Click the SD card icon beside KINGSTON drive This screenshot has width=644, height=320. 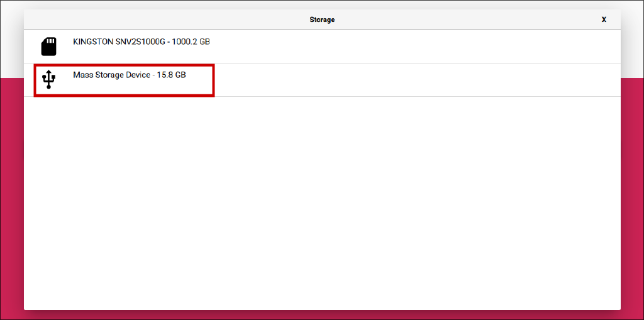coord(49,47)
